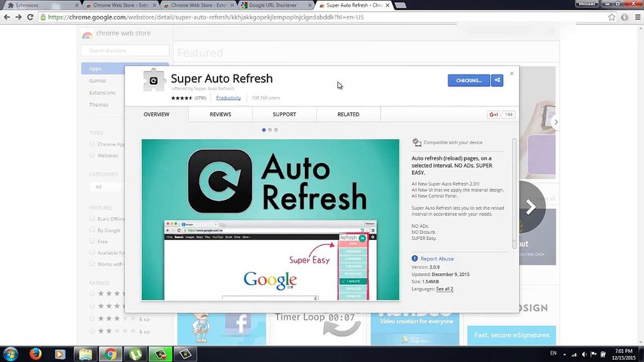Click the Super Auto Refresh extension icon
The image size is (644, 362).
coord(153,81)
